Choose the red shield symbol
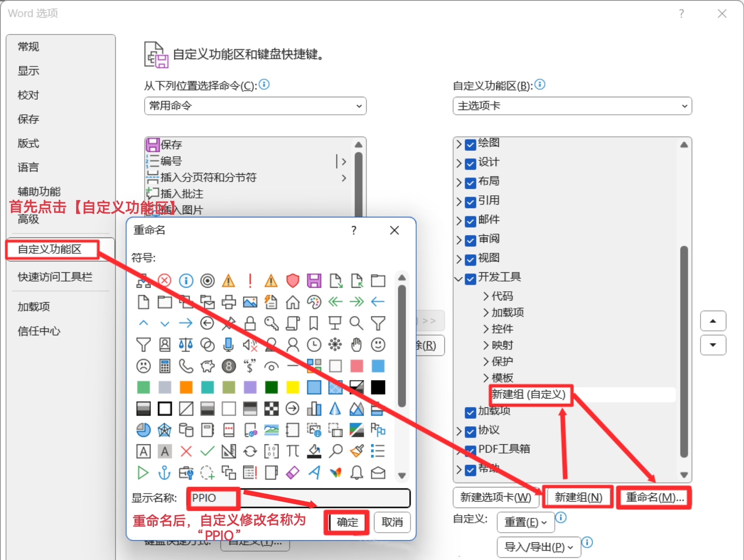 point(293,280)
